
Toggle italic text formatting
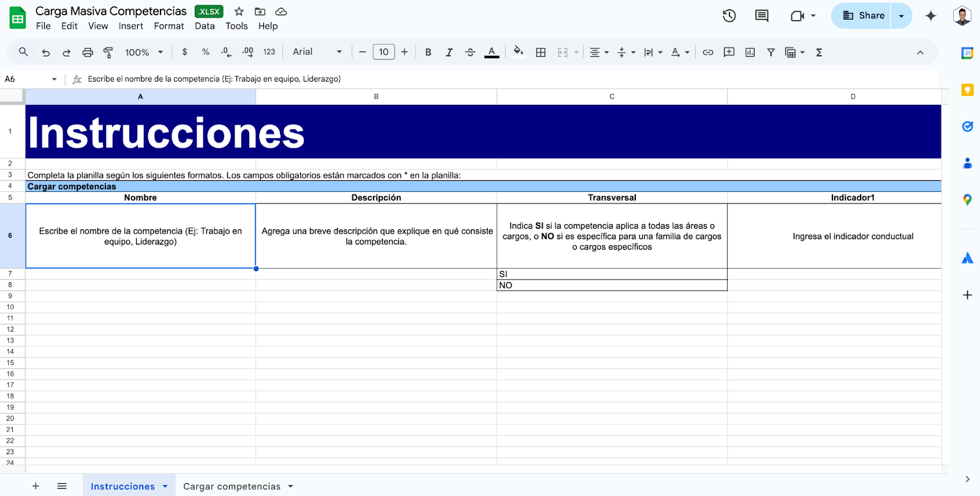click(449, 52)
